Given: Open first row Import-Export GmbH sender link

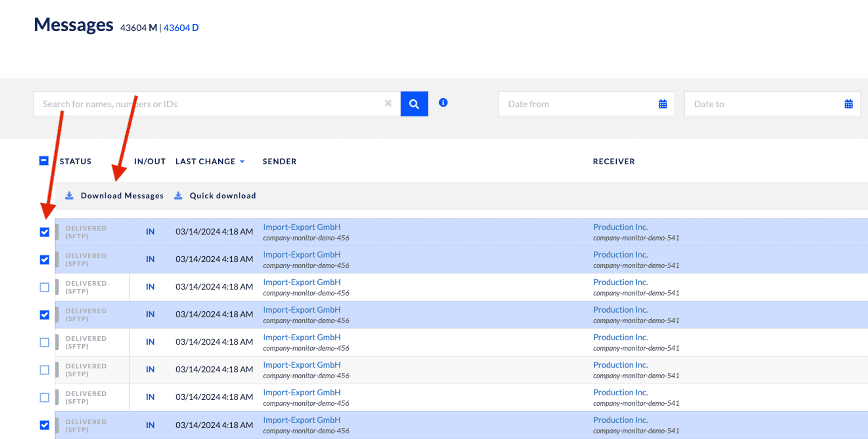Looking at the screenshot, I should click(302, 227).
